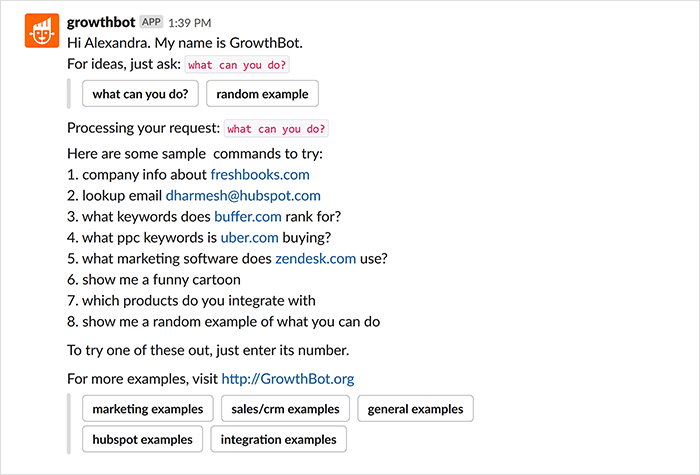
Task: Click the "marketing examples" button
Action: (x=148, y=408)
